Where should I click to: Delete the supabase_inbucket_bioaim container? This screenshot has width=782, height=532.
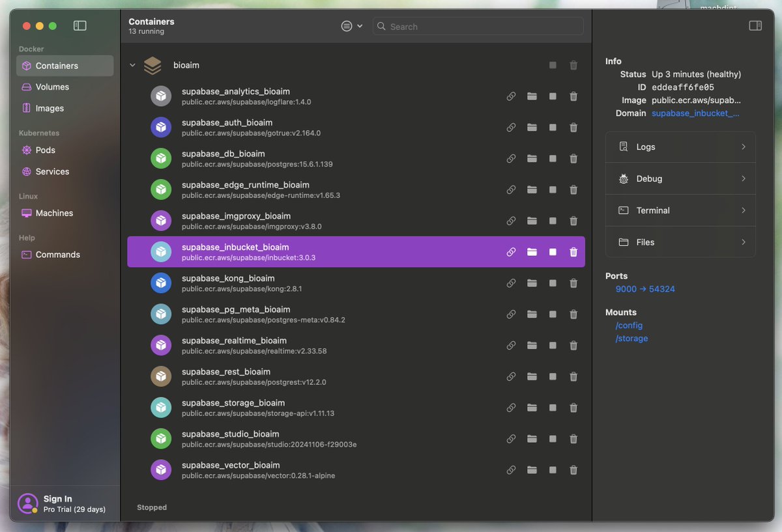573,252
